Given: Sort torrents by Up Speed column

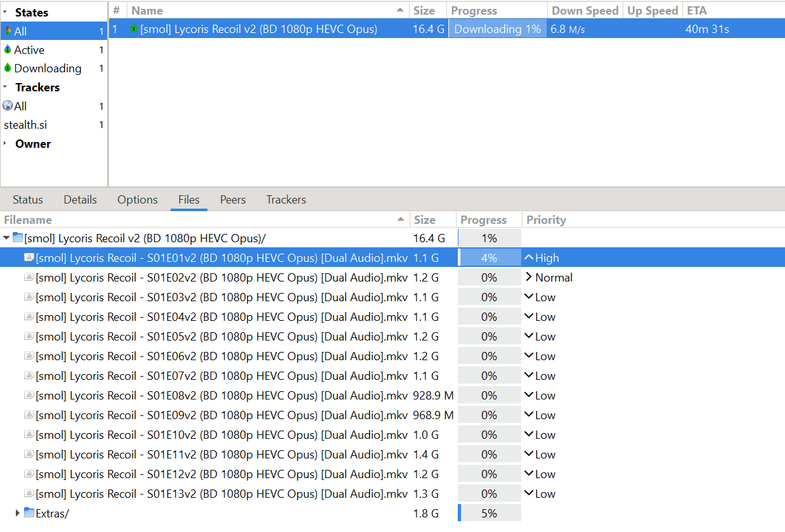Looking at the screenshot, I should pyautogui.click(x=652, y=11).
